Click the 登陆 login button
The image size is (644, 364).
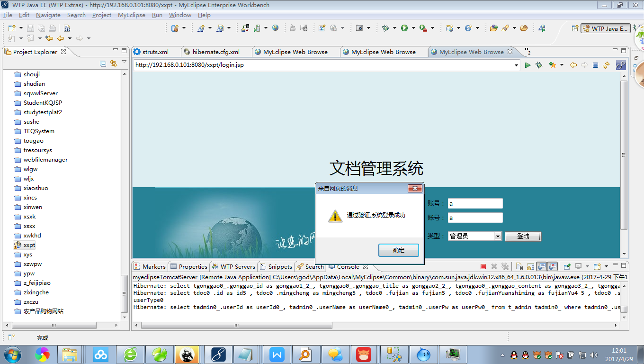[522, 236]
